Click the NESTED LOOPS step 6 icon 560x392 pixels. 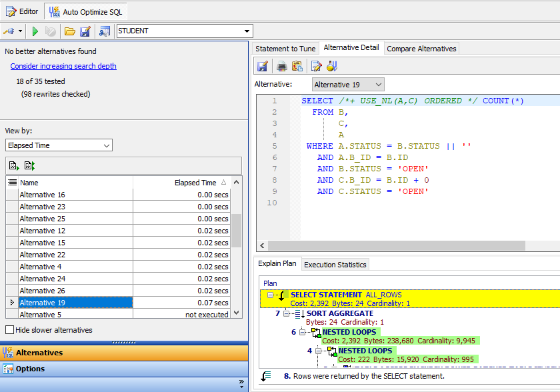pos(316,333)
